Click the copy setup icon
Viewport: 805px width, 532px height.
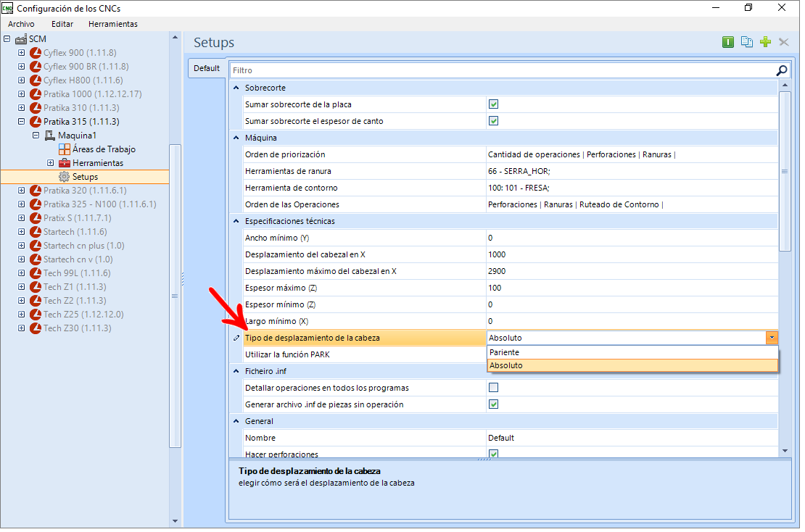pos(746,42)
